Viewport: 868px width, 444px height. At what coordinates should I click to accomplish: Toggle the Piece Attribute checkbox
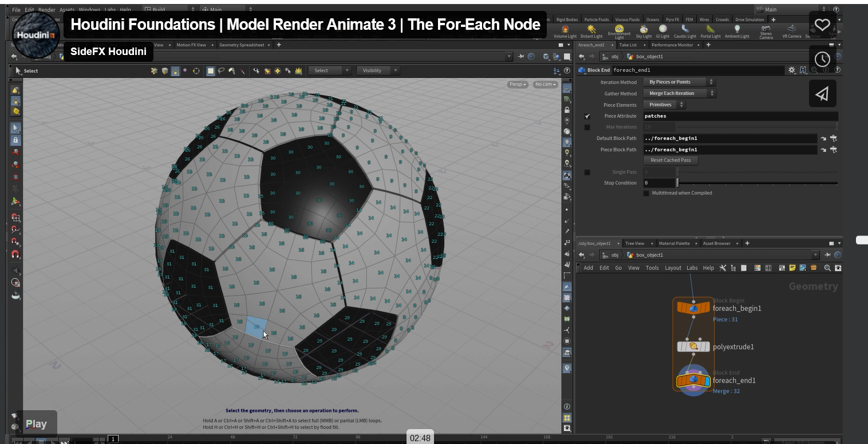[x=587, y=116]
